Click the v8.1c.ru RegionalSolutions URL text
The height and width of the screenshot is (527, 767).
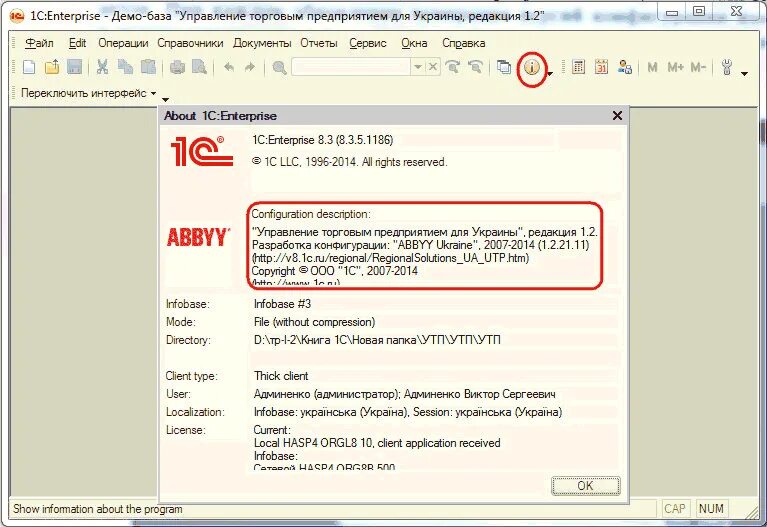click(x=390, y=258)
